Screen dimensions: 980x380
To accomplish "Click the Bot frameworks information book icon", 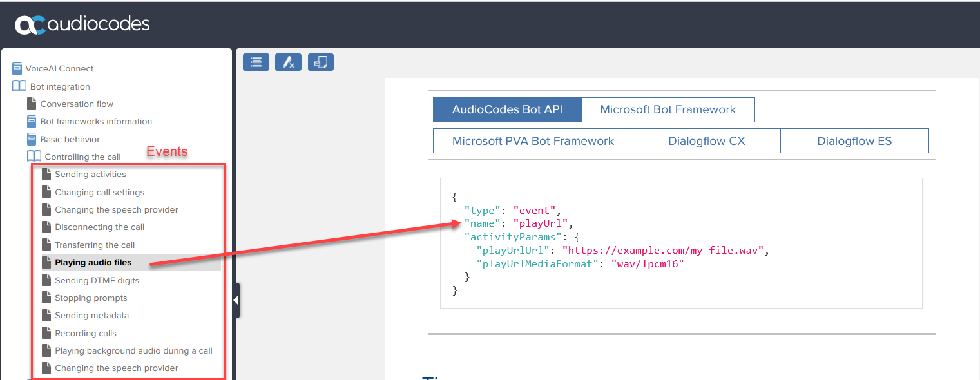I will pyautogui.click(x=32, y=122).
